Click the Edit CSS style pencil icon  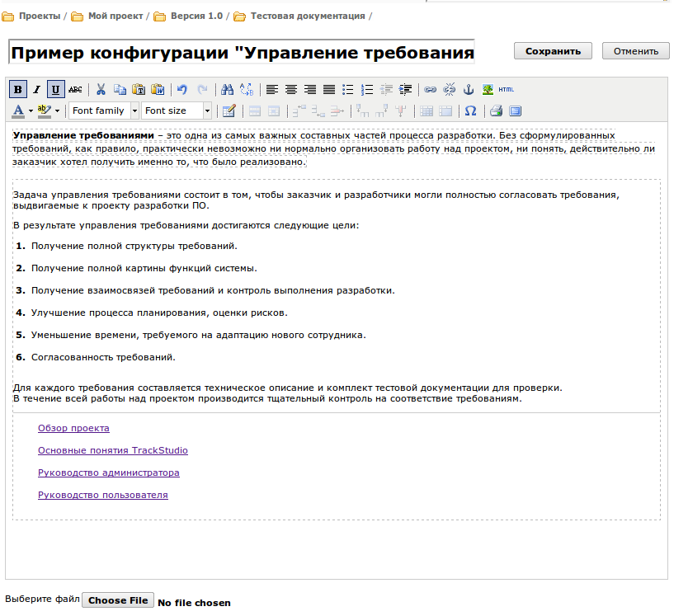click(x=229, y=111)
